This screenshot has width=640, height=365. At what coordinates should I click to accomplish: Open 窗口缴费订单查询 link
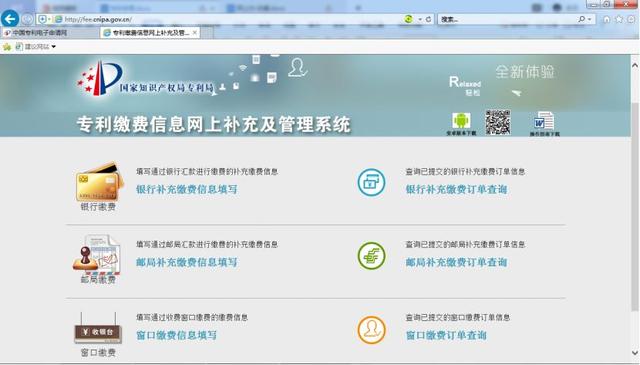(446, 335)
